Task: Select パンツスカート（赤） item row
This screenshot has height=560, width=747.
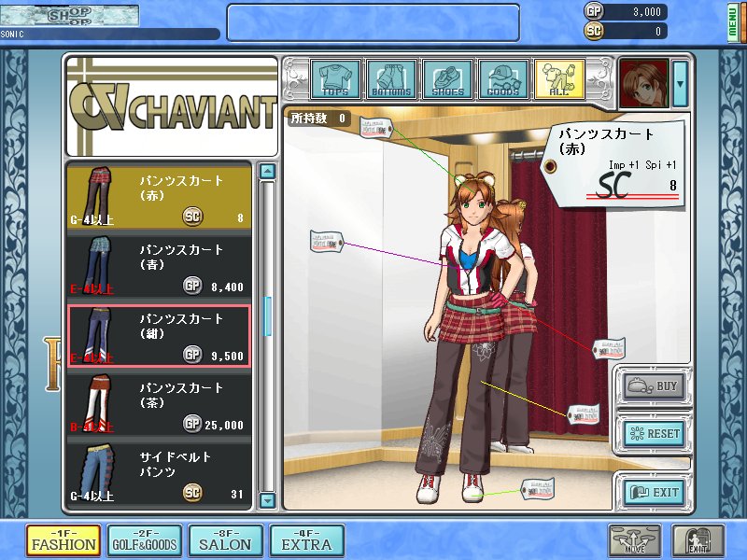Action: (x=159, y=196)
